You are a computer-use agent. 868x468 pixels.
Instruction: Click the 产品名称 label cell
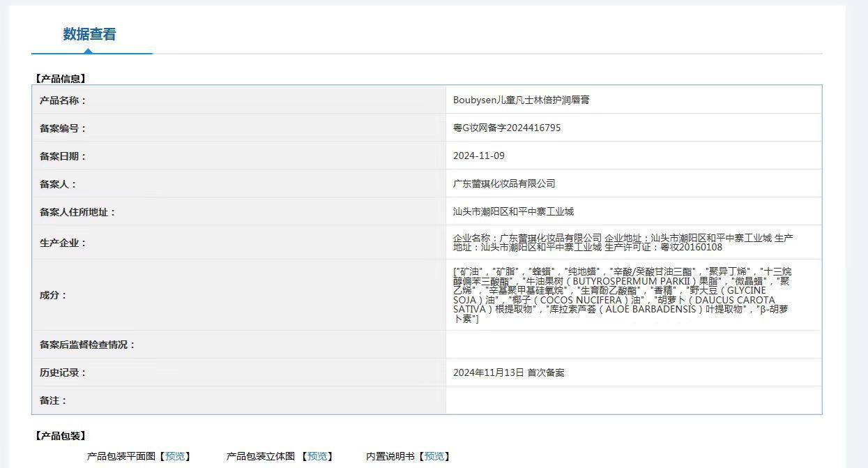click(x=239, y=100)
